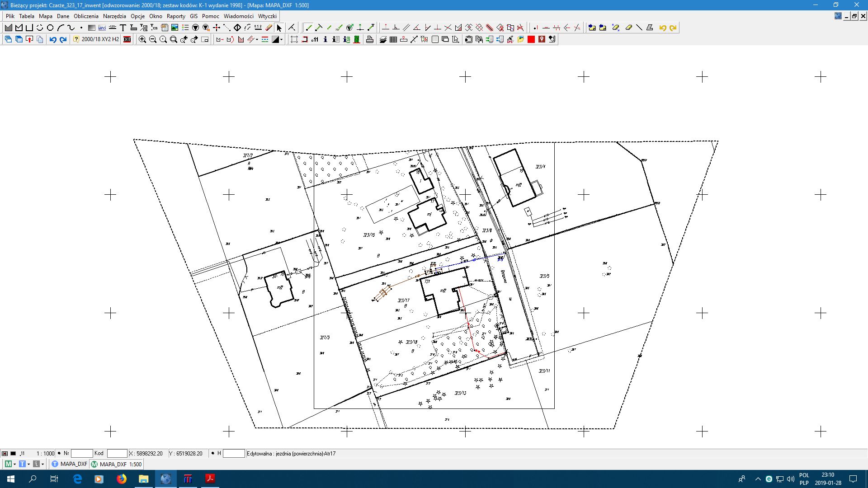Activate the eraser tool in drawing toolbar
This screenshot has width=868, height=488.
point(269,28)
